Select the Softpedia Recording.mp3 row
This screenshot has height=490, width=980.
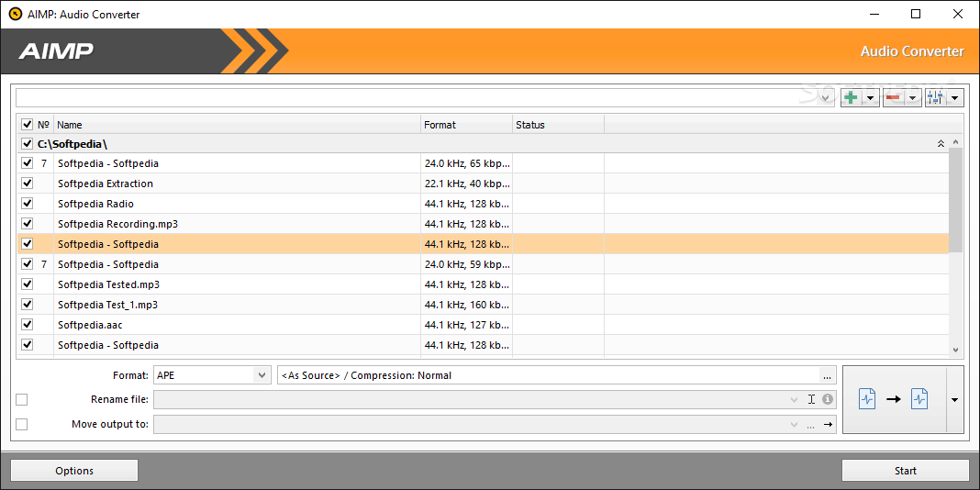coord(483,223)
